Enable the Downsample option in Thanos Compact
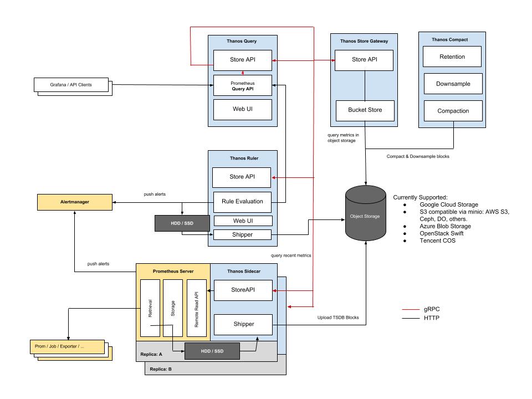 (452, 83)
